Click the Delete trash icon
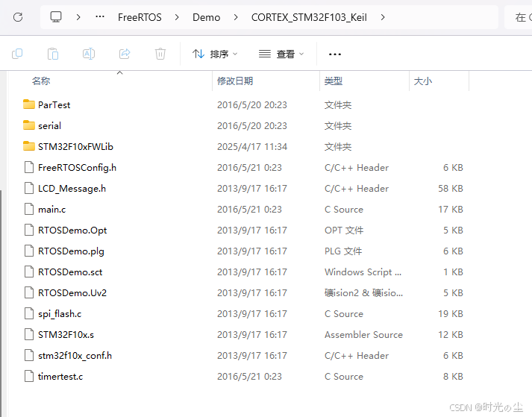 (160, 54)
